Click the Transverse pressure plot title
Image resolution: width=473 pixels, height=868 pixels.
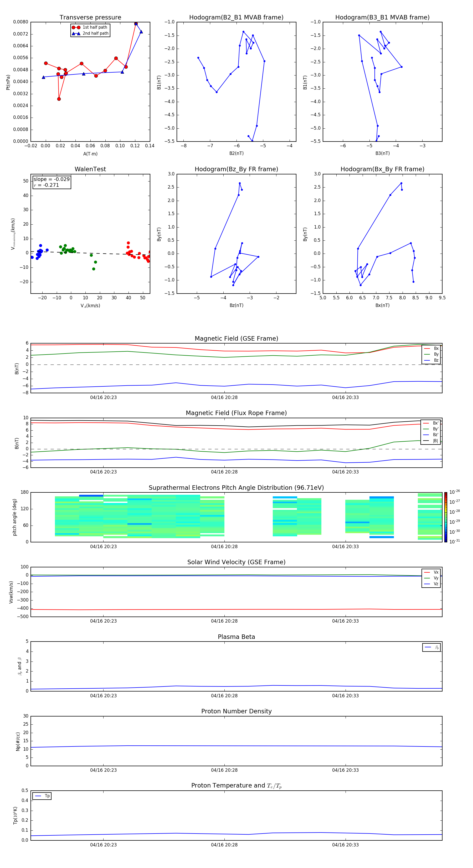pos(90,18)
